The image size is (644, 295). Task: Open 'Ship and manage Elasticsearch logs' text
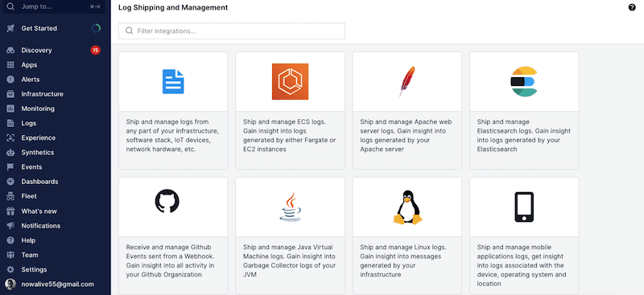pyautogui.click(x=524, y=135)
